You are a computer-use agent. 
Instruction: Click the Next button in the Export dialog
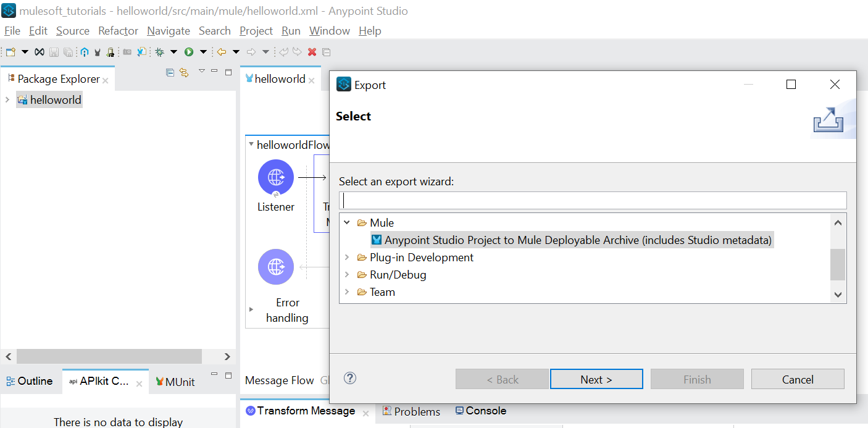(596, 379)
